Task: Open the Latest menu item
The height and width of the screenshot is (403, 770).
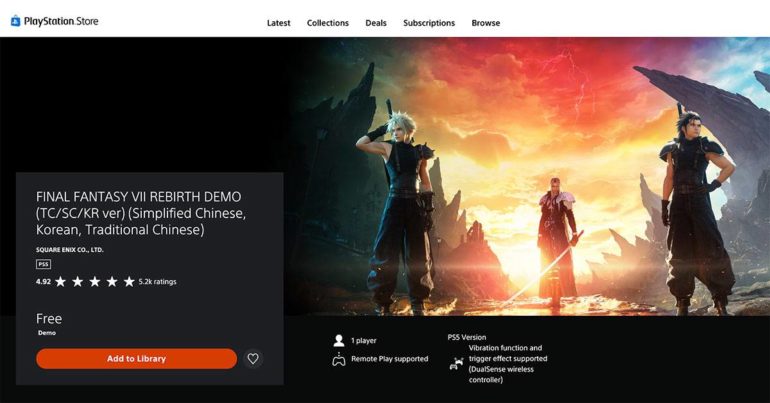Action: coord(278,23)
